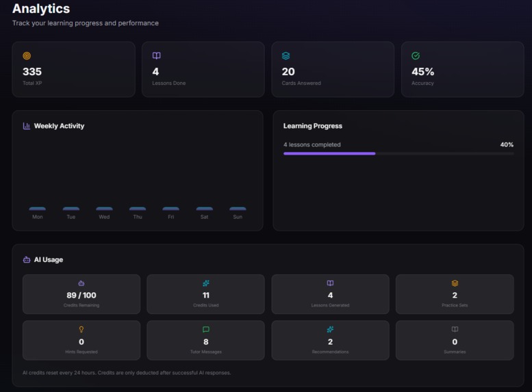Click the 45% Accuracy value
Screen dimensions: 532x392
tap(422, 72)
